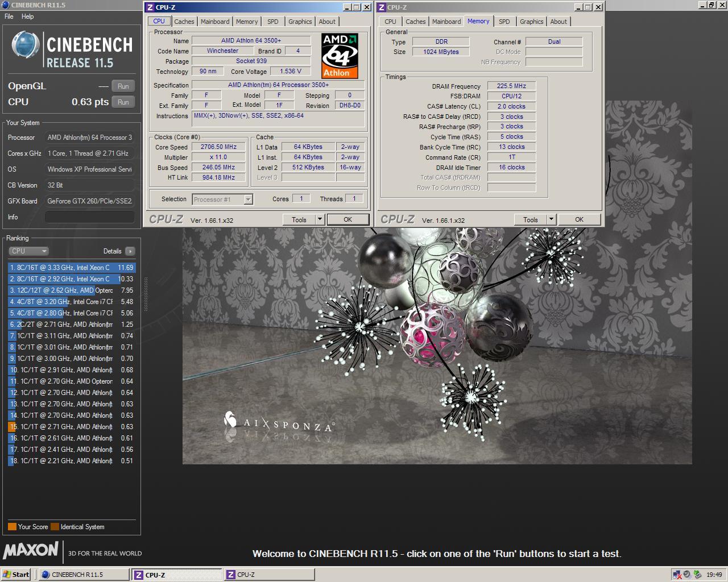Click the Cinebench title bar icon
This screenshot has height=582, width=728.
click(6, 5)
